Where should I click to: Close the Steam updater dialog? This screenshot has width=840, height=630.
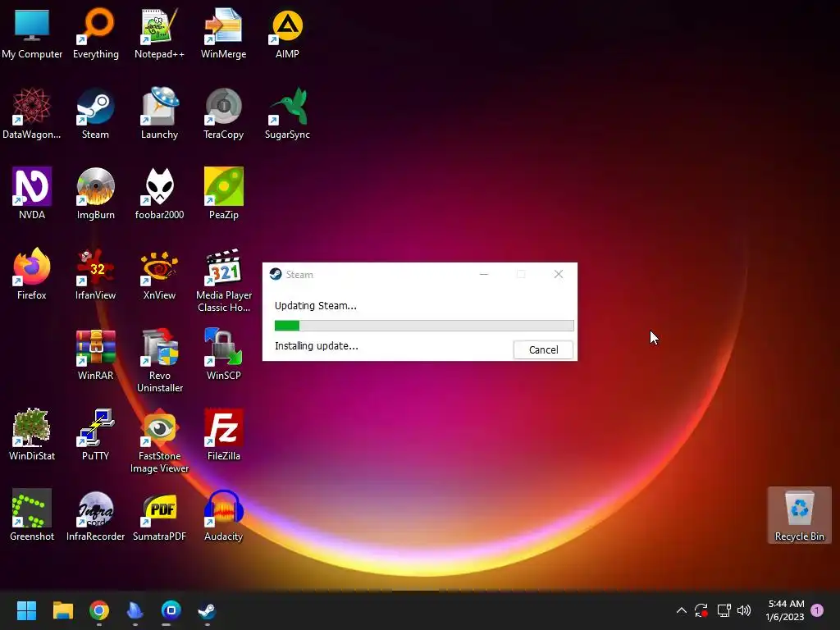coord(558,274)
